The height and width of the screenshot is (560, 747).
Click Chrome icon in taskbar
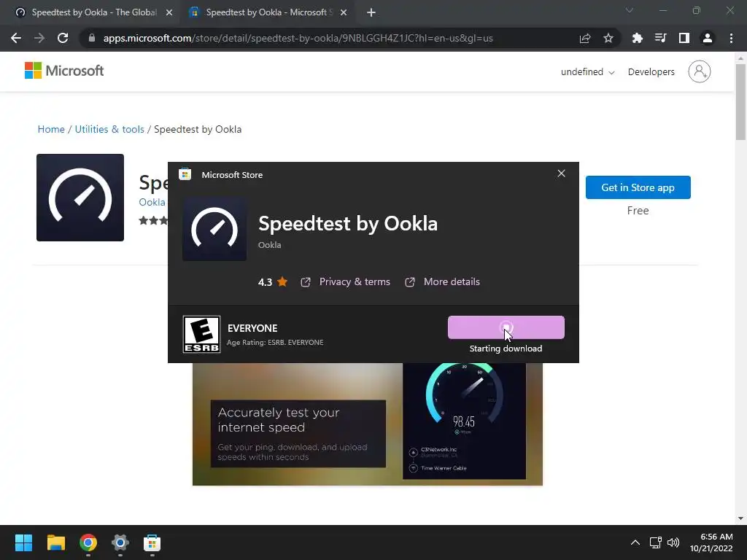(88, 542)
